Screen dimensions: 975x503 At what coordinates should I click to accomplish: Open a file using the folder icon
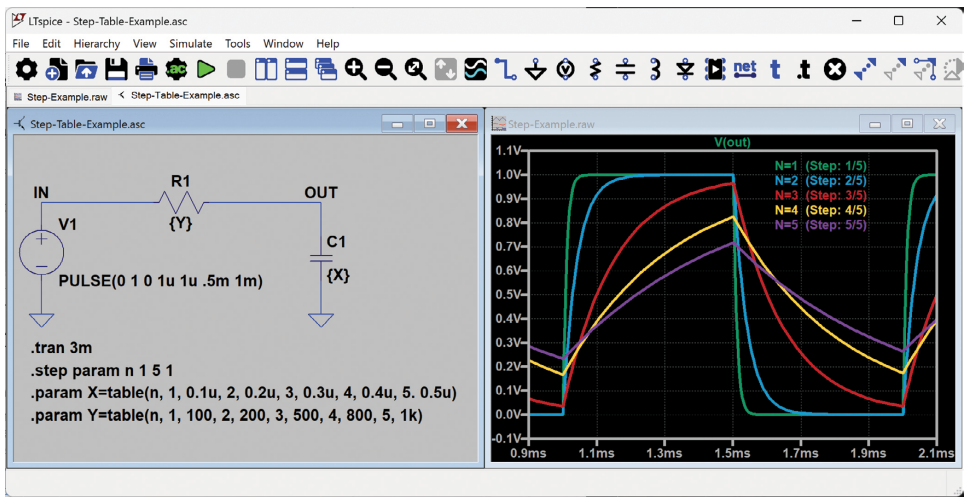point(86,69)
